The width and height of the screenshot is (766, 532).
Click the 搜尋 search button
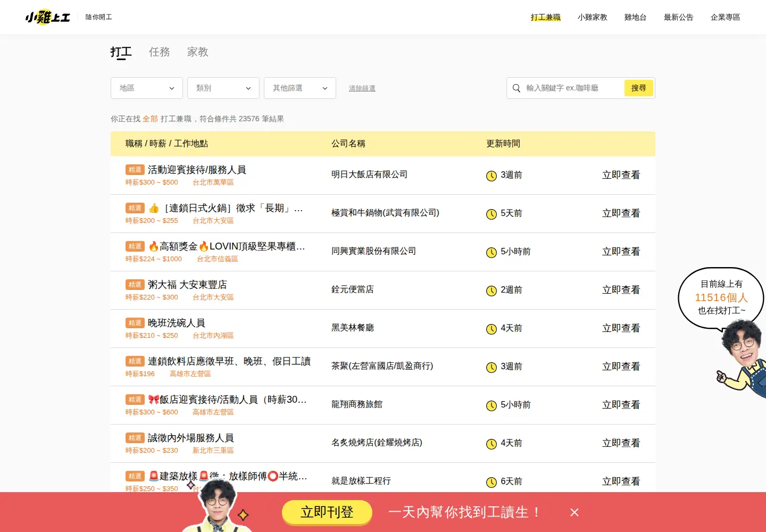(x=639, y=88)
